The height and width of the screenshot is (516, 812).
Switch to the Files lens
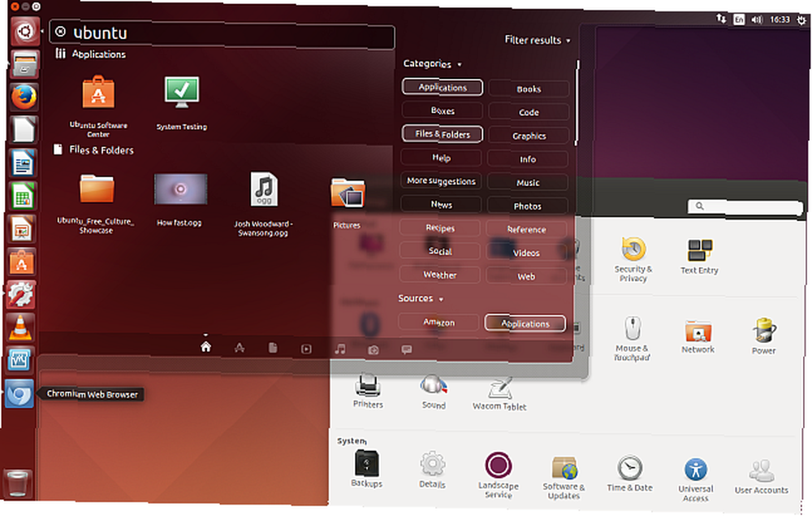pos(273,348)
